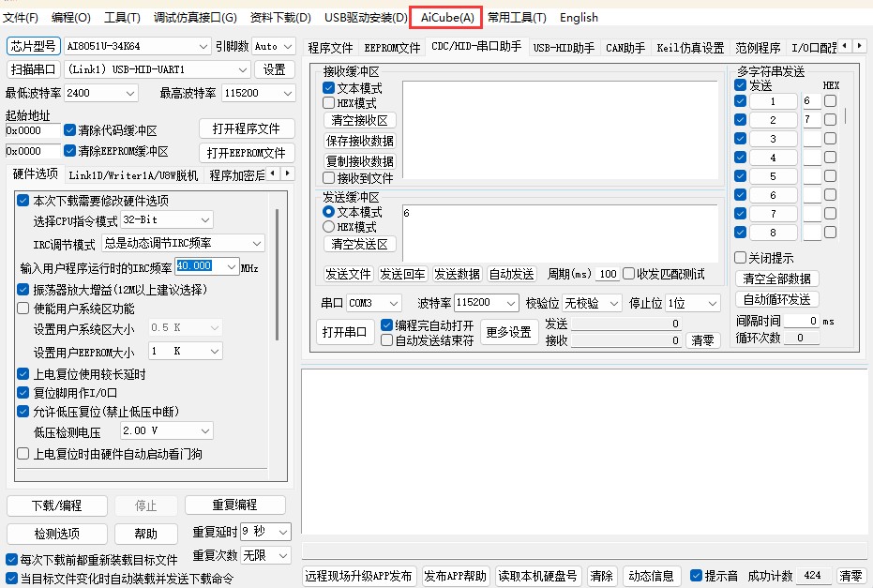Click 打开EEPROM文件 button
Screen dimensions: 873x588
tap(247, 153)
